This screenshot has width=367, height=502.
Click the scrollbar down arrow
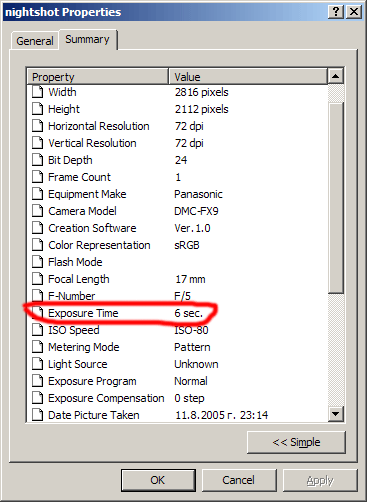pyautogui.click(x=336, y=414)
